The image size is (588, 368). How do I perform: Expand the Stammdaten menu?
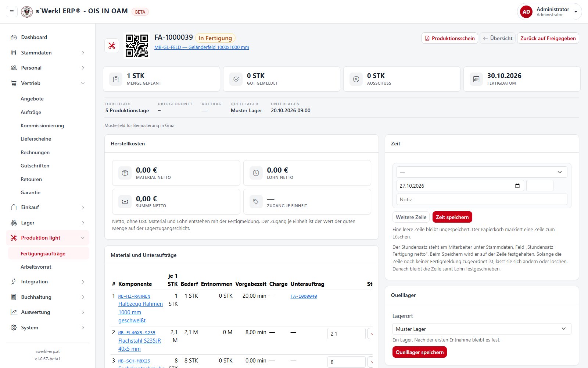click(x=48, y=53)
